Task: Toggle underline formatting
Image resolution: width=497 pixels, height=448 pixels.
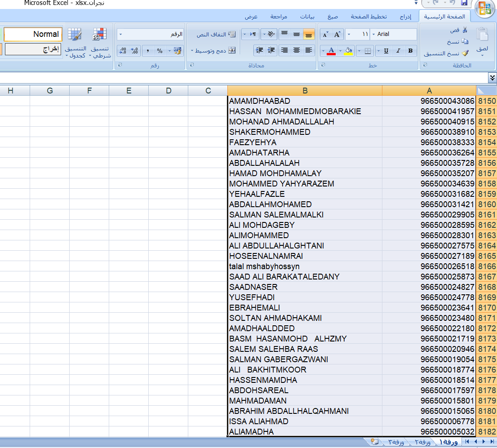Action: coord(386,51)
